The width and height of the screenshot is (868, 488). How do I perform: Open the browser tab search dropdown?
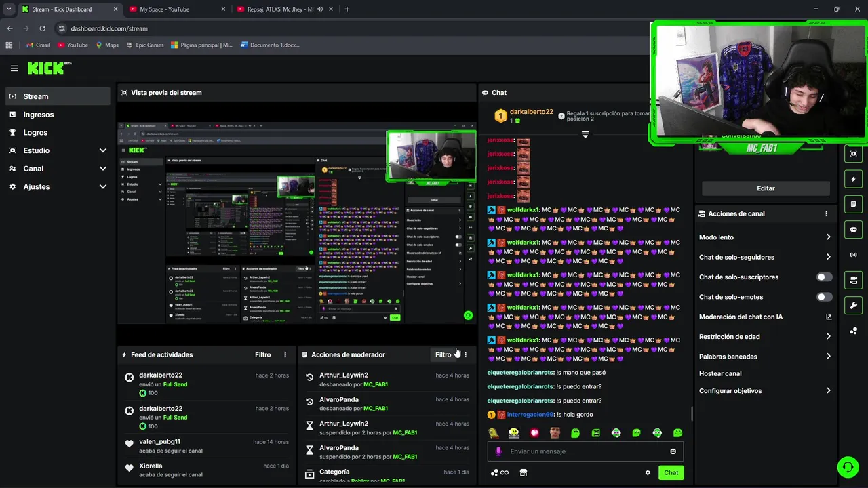pyautogui.click(x=9, y=9)
